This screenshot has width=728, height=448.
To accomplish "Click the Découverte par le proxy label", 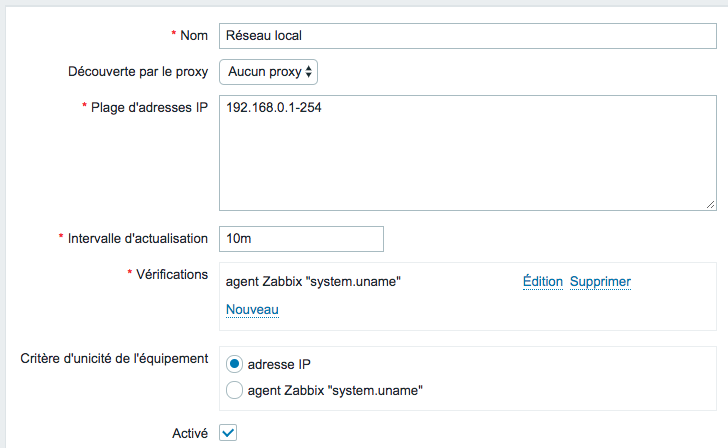I will pyautogui.click(x=138, y=72).
